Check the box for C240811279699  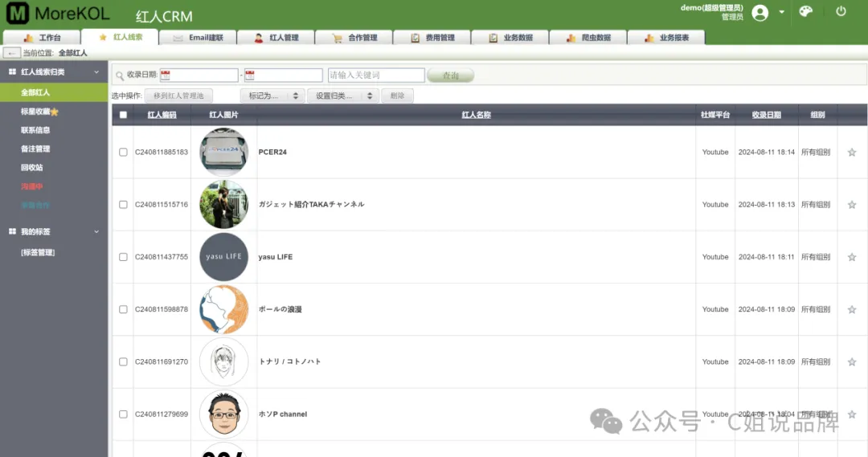(123, 414)
